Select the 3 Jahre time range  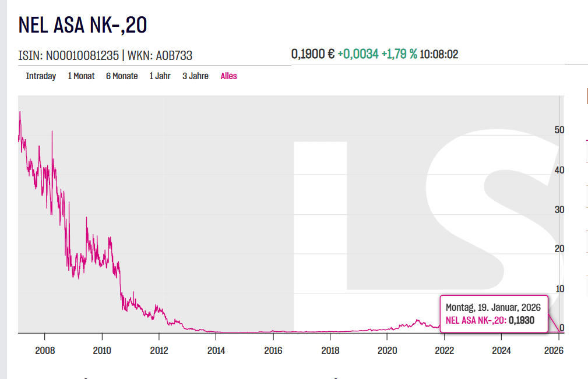click(195, 76)
